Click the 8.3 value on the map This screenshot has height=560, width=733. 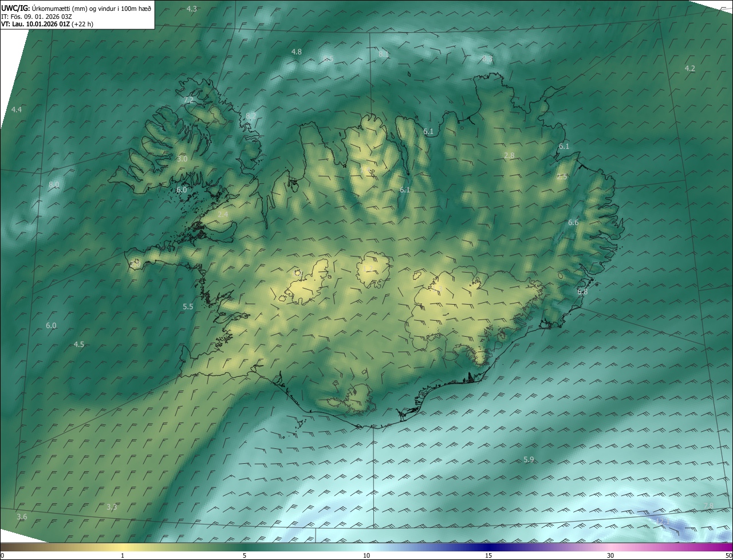click(x=487, y=58)
